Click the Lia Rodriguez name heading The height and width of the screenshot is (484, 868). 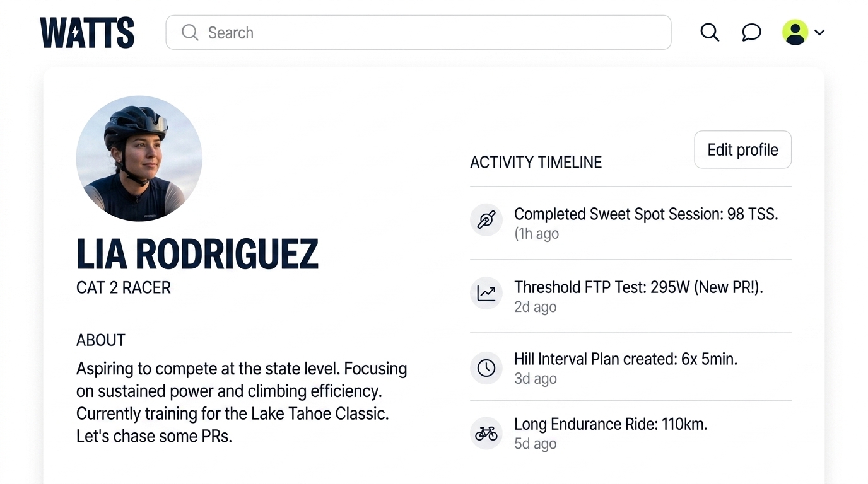197,254
